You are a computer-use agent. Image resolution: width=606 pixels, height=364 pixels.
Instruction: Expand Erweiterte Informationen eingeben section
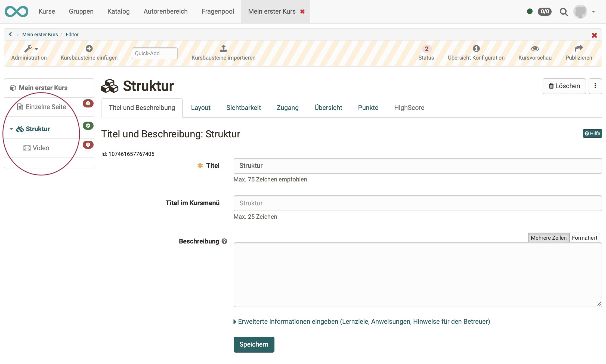[362, 322]
